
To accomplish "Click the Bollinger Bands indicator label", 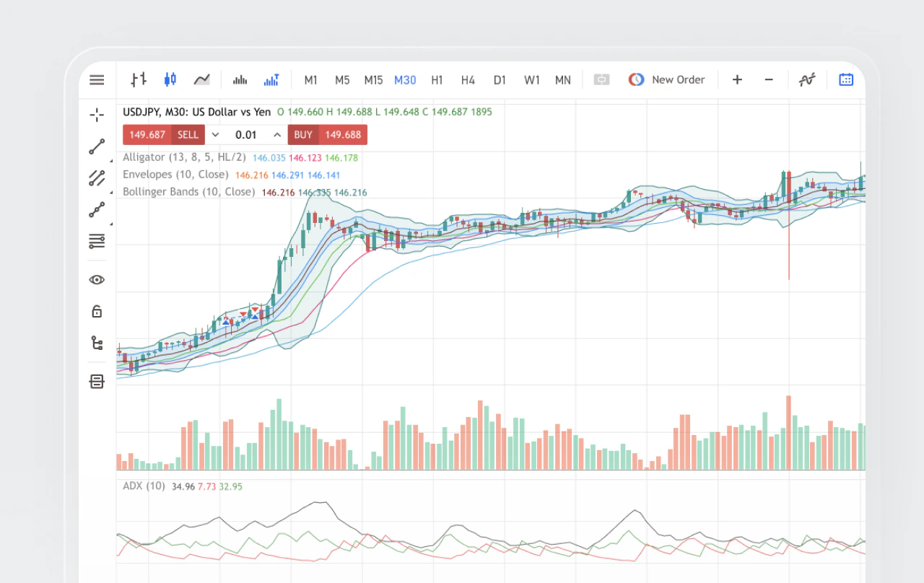I will point(189,192).
